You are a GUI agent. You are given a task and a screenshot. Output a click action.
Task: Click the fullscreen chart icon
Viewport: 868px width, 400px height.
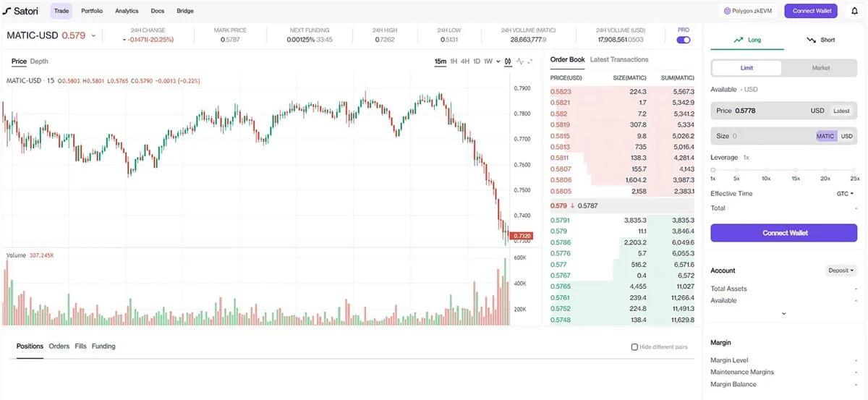(x=530, y=61)
